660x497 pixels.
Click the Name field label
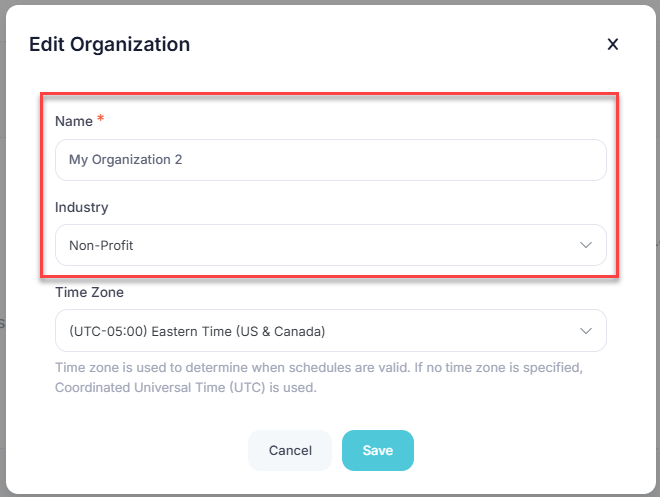73,121
